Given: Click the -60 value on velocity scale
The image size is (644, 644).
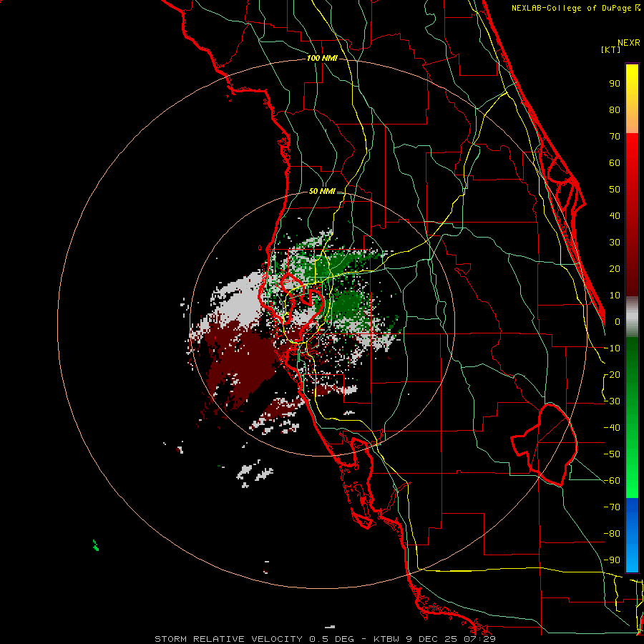Looking at the screenshot, I should tap(612, 481).
